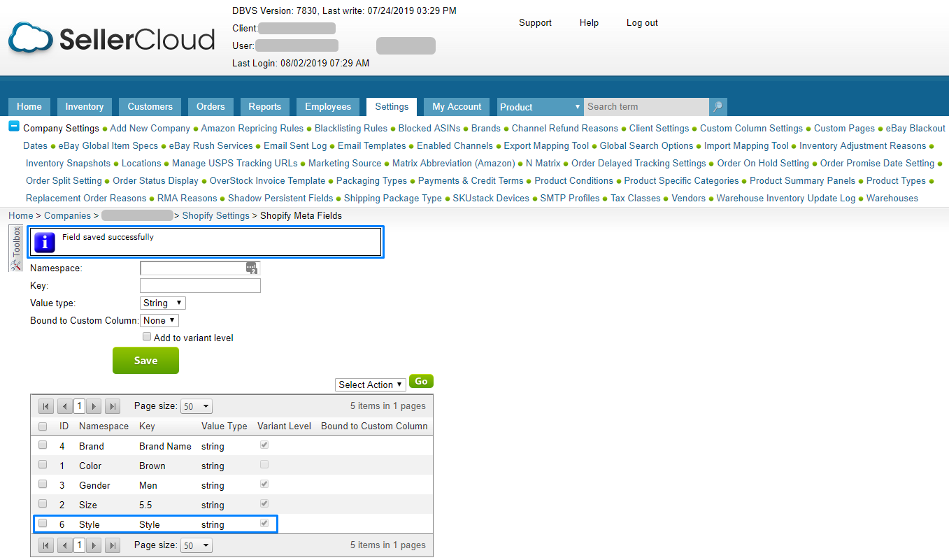Screen dimensions: 949x560
Task: Open Shopify Settings breadcrumb link
Action: tap(215, 215)
